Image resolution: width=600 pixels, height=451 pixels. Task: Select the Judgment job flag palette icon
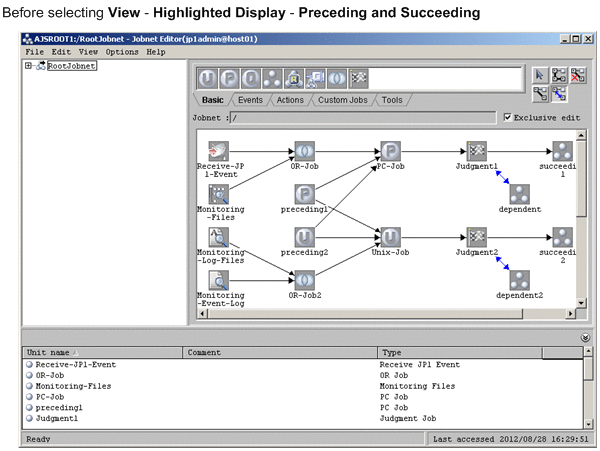pos(357,79)
